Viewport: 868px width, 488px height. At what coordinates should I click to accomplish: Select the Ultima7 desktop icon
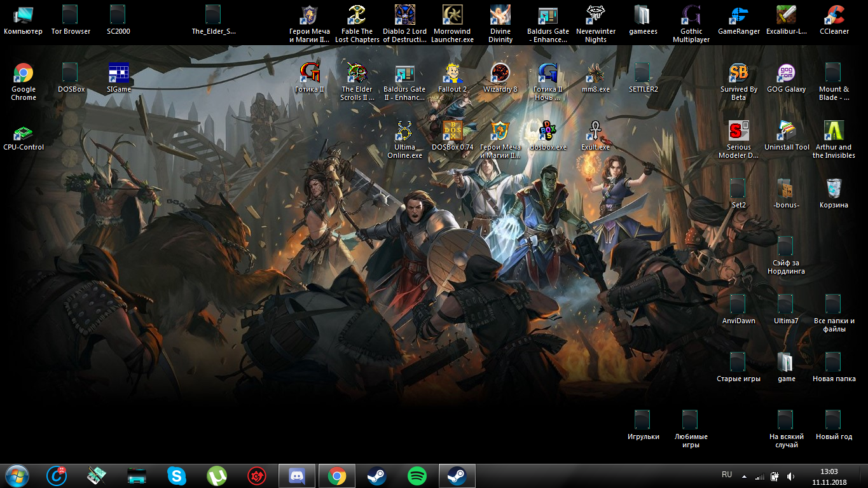point(787,309)
